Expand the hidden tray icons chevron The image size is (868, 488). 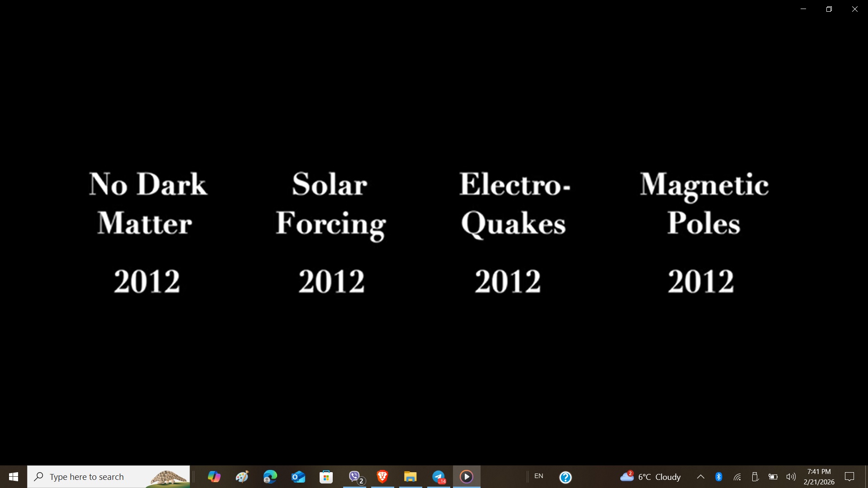pos(701,477)
